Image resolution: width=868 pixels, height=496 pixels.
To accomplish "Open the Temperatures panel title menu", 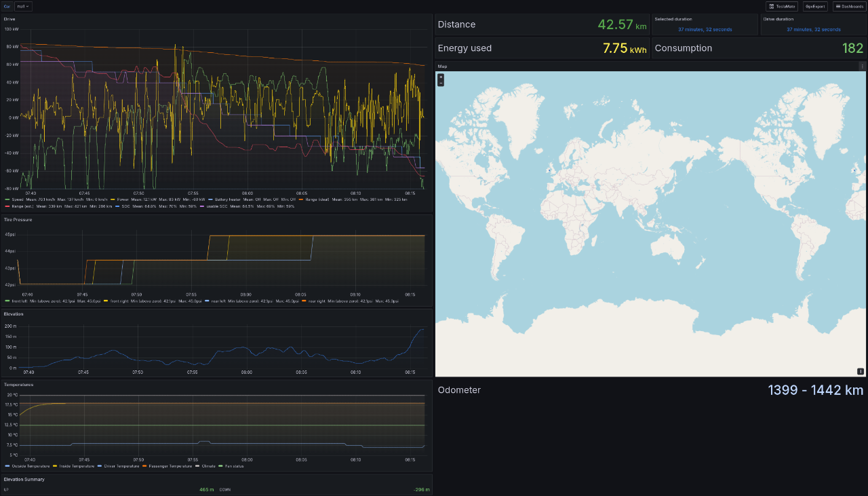I will (x=18, y=385).
